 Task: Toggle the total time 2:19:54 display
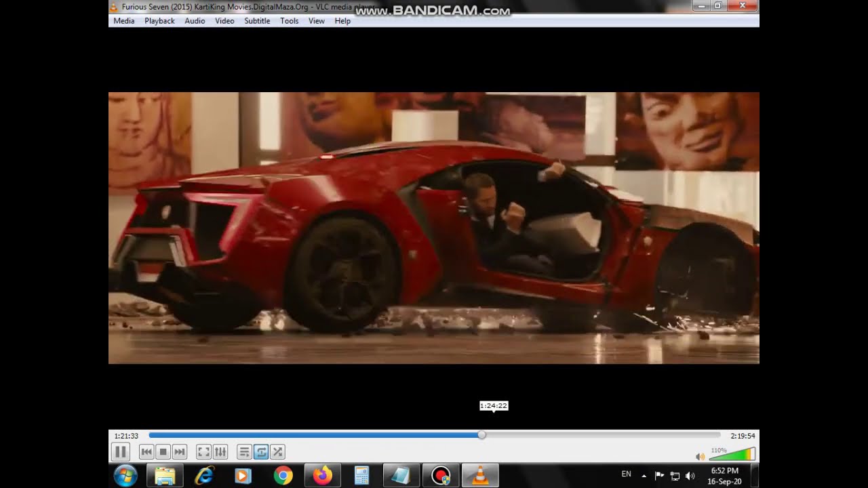coord(743,436)
